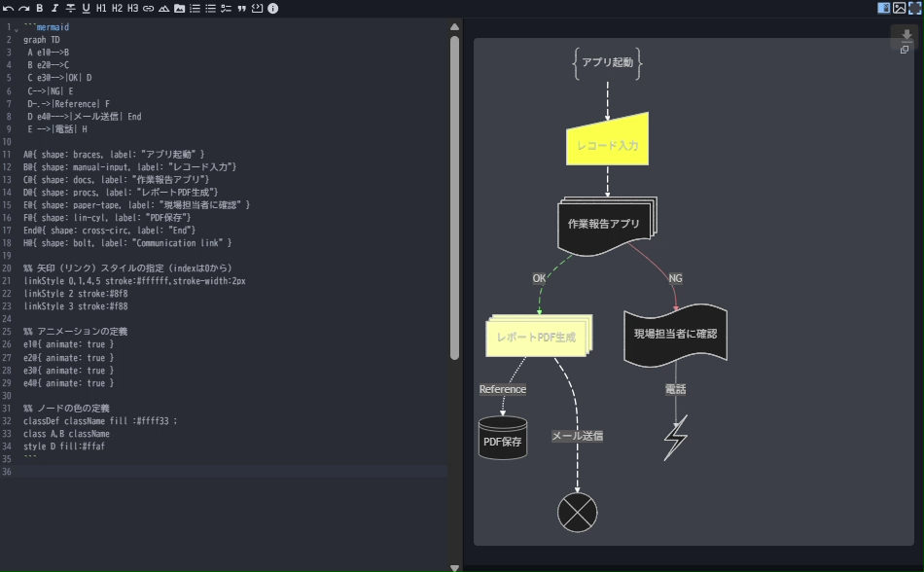Click the 'e1@{ animate: true }' line
Image resolution: width=924 pixels, height=572 pixels.
[68, 344]
